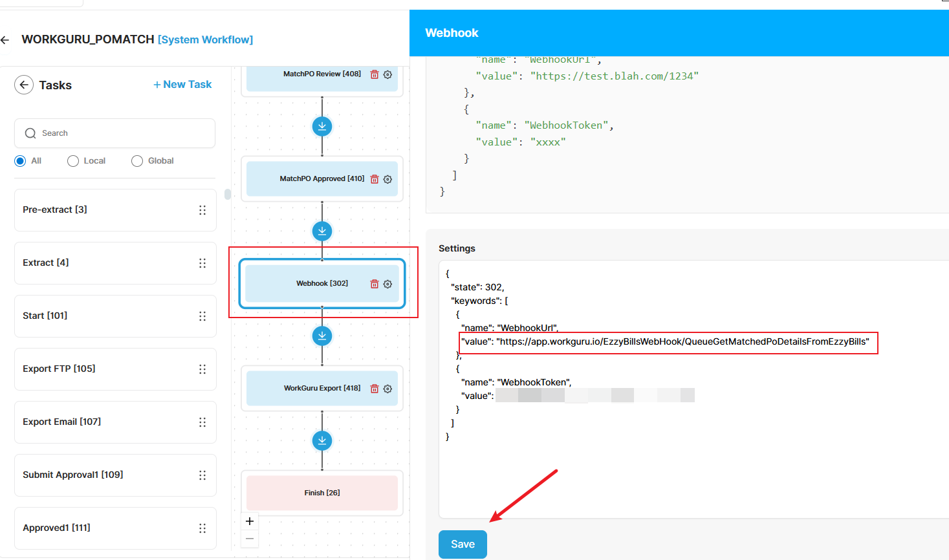Click in the task Search field
Image resolution: width=949 pixels, height=560 pixels.
pos(115,133)
